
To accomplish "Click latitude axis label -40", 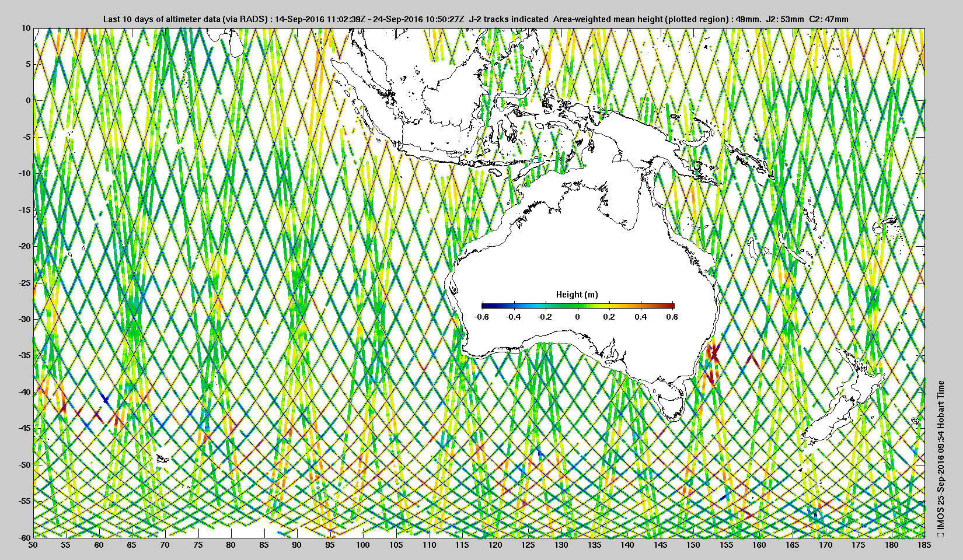I will [x=24, y=392].
